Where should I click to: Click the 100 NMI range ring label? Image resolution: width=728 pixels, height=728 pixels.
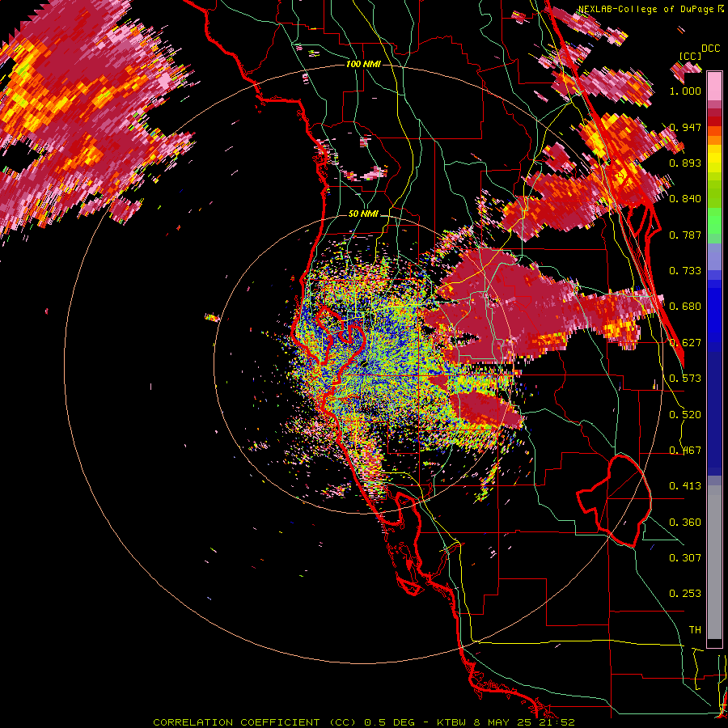coord(363,64)
